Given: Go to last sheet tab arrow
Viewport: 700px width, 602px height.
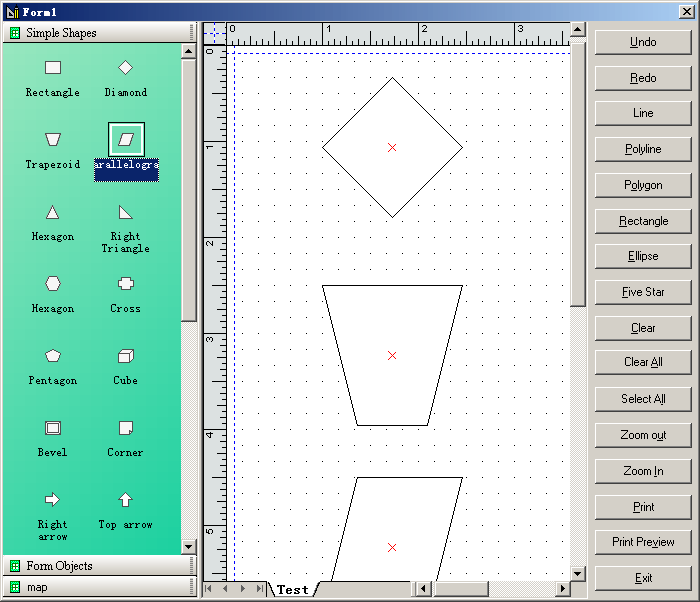Looking at the screenshot, I should click(260, 589).
